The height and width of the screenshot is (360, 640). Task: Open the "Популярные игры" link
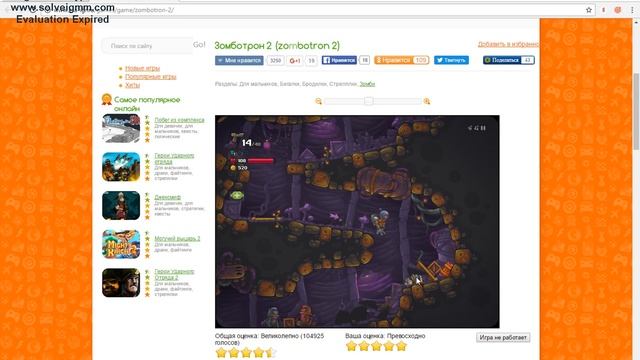coord(151,76)
